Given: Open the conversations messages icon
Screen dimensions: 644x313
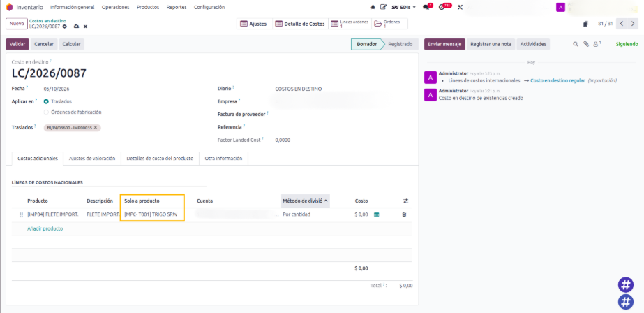Looking at the screenshot, I should coord(426,7).
